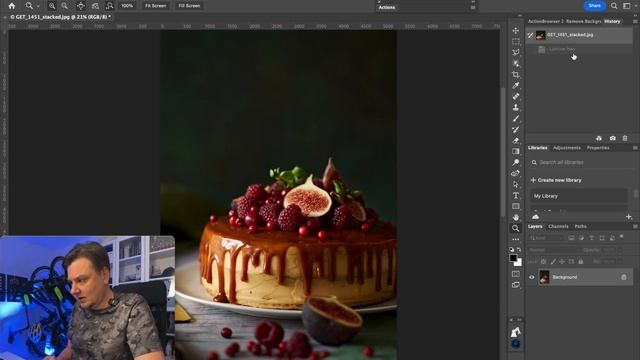Click the Fill Screen button

pos(189,6)
